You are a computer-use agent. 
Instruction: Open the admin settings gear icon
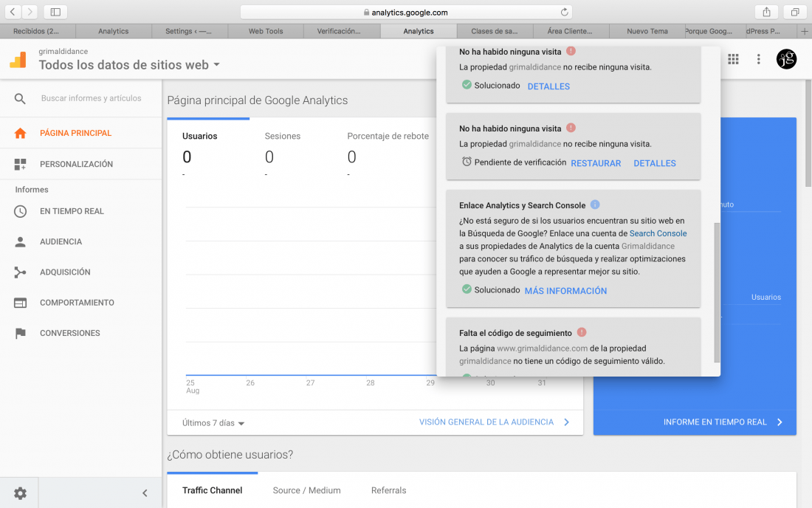(20, 493)
